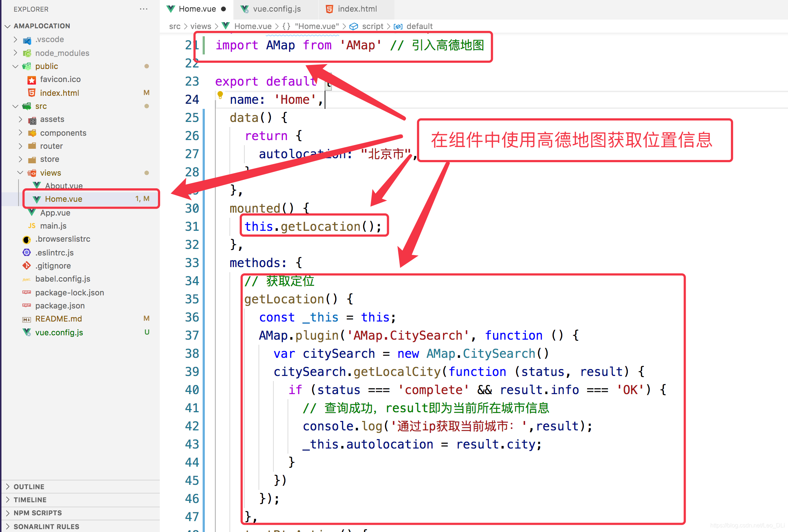Click the script breadcrumb item
788x532 pixels.
pyautogui.click(x=372, y=26)
